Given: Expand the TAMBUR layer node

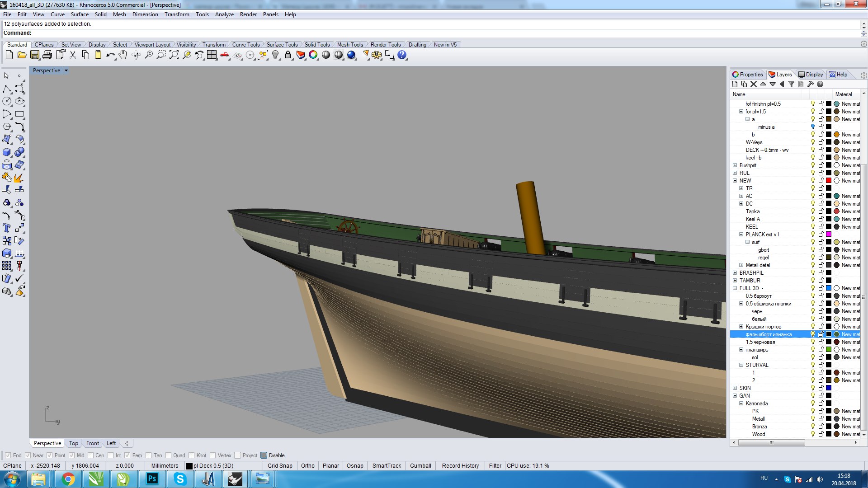Looking at the screenshot, I should pos(735,281).
